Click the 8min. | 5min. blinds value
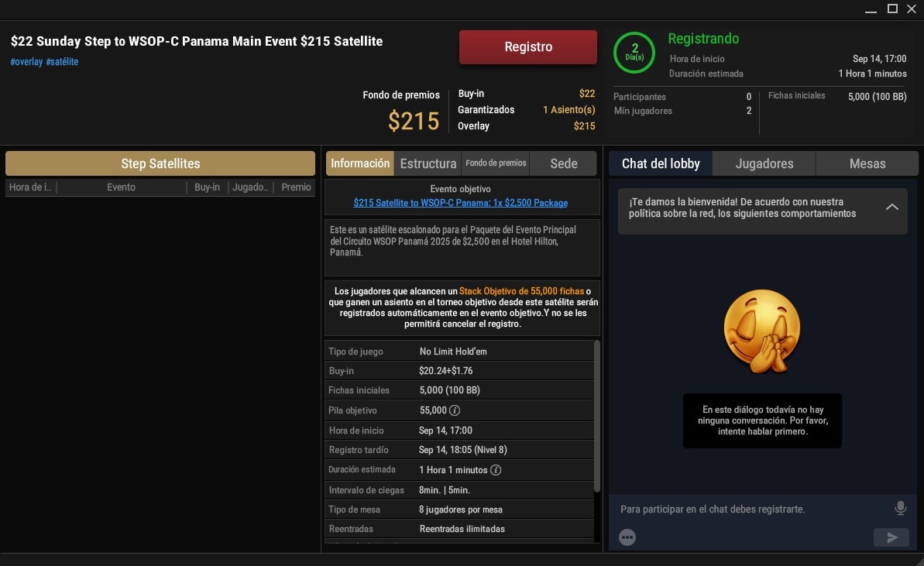924x566 pixels. click(x=445, y=490)
